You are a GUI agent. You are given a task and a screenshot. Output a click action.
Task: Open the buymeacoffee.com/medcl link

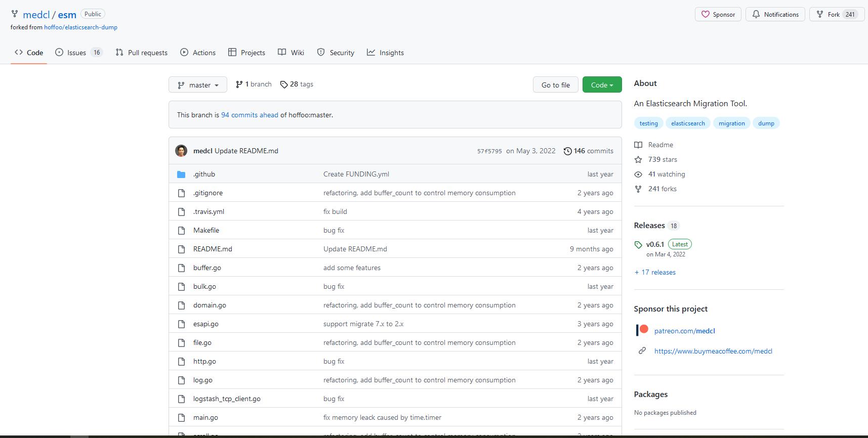pos(713,351)
